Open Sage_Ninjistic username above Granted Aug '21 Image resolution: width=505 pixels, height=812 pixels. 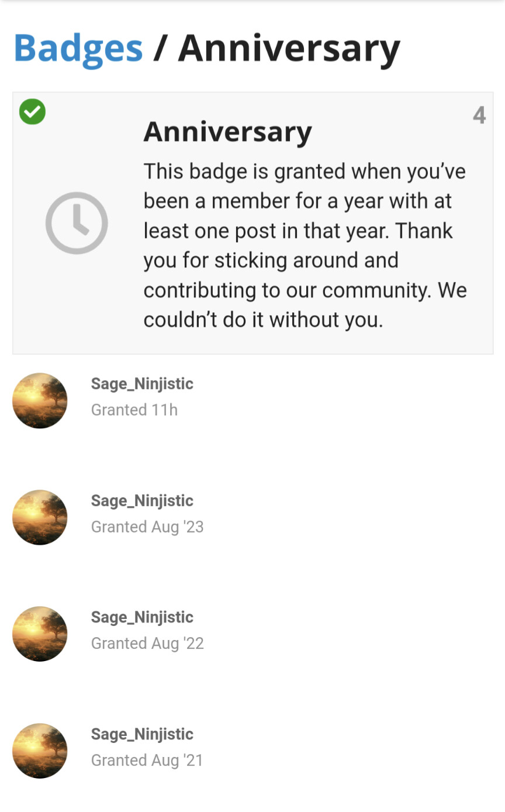[x=142, y=734]
